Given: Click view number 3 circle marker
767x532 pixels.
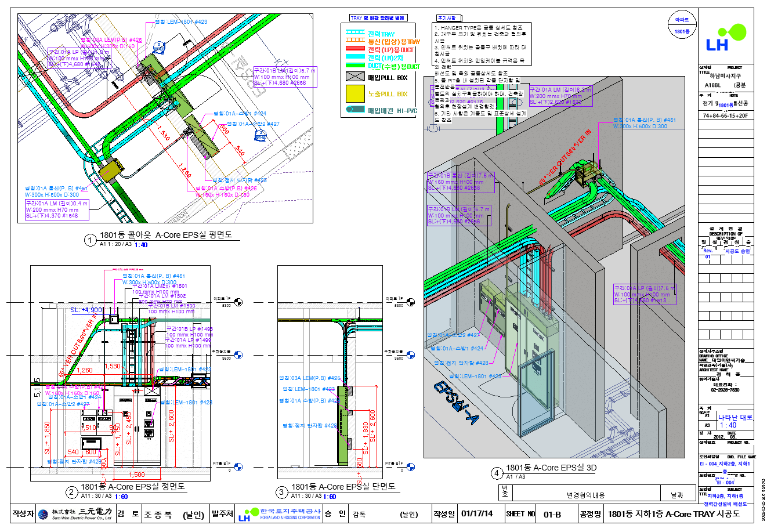Looking at the screenshot, I should coord(282,493).
